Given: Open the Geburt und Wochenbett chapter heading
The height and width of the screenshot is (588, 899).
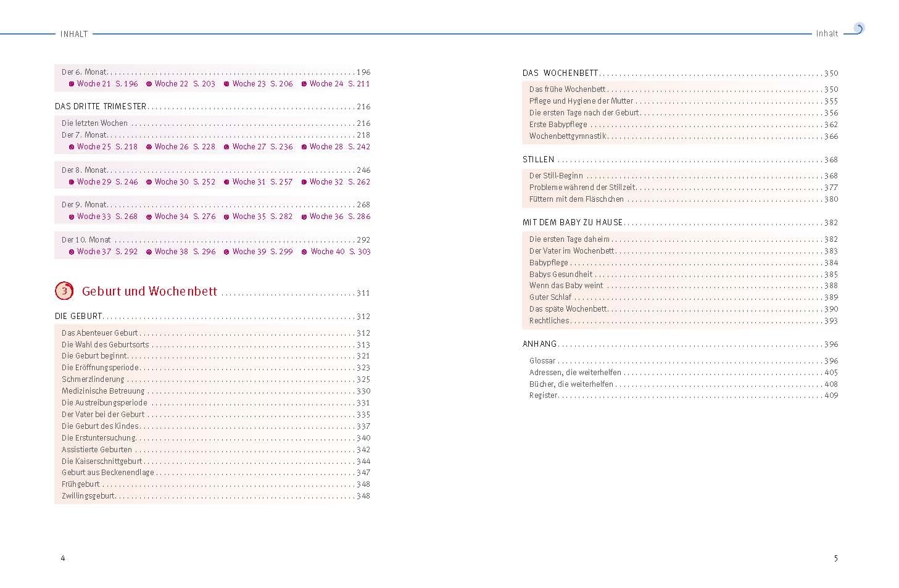Looking at the screenshot, I should click(149, 291).
